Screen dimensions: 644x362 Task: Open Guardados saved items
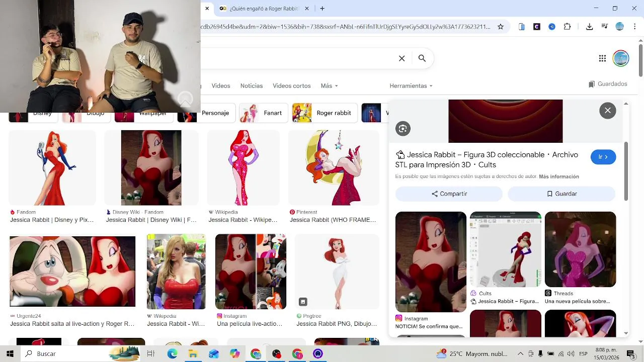pos(608,84)
